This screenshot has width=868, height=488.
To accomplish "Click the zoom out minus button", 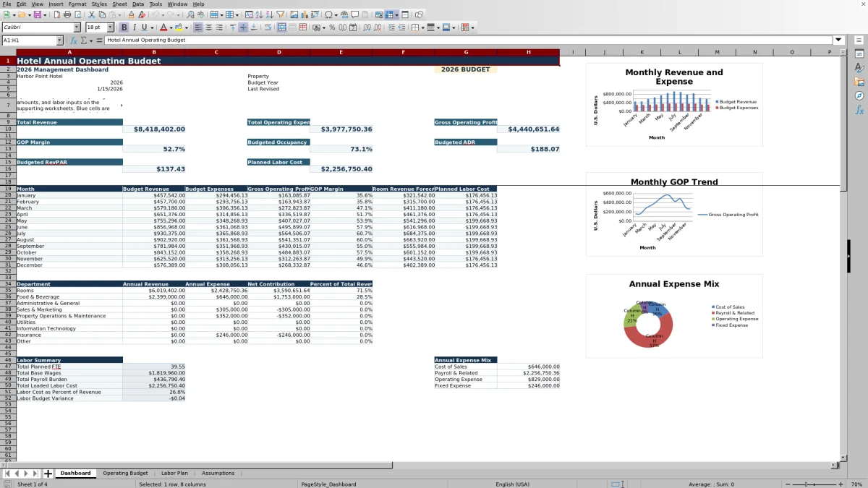I will (x=788, y=484).
